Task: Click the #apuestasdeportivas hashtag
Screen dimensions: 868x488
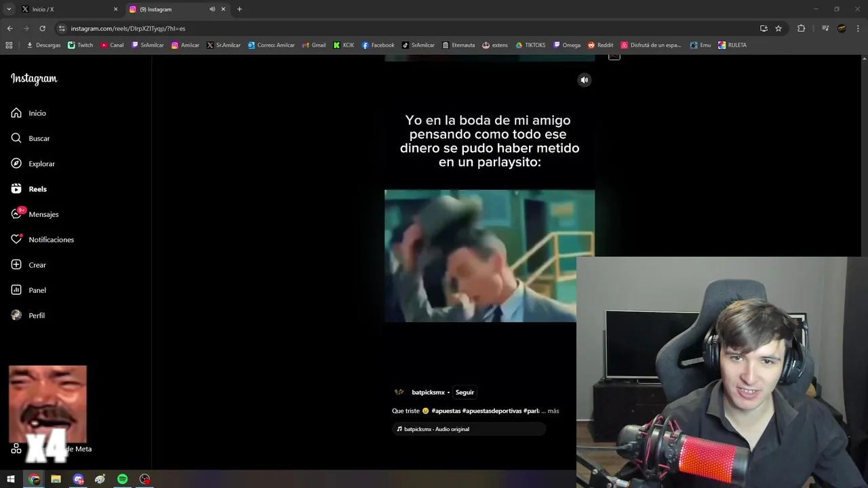Action: (492, 411)
